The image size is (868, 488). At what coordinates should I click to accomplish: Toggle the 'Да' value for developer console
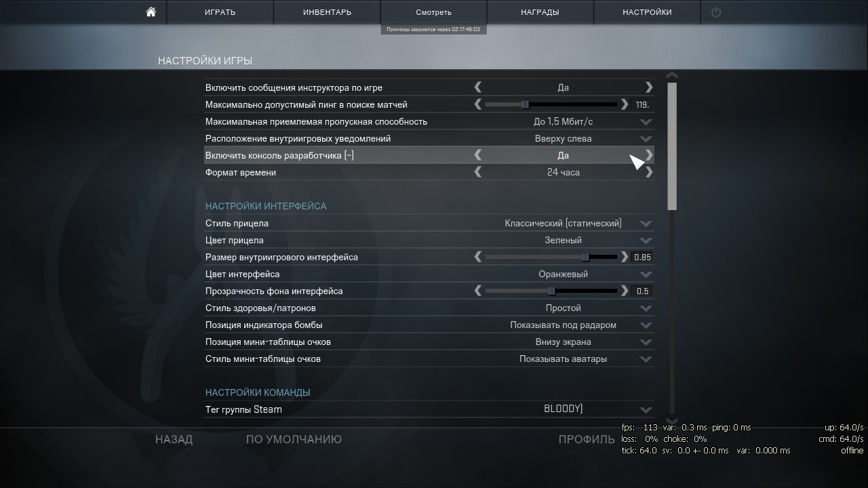pos(564,155)
